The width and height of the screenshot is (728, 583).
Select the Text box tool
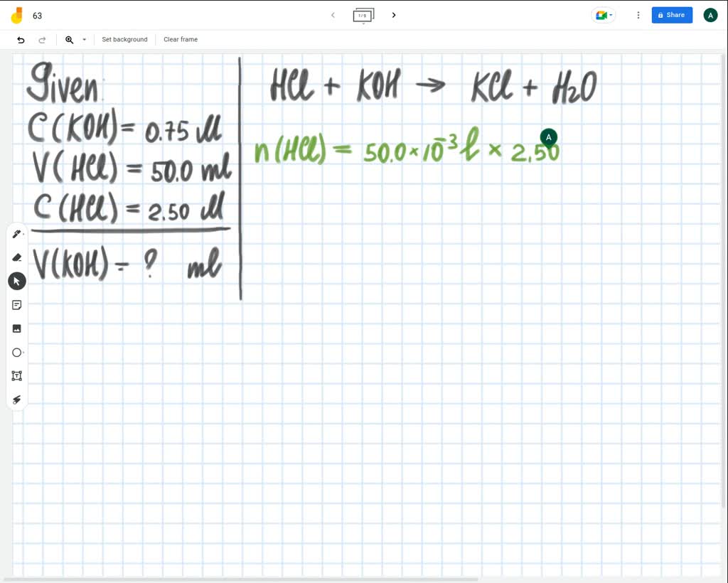(16, 375)
